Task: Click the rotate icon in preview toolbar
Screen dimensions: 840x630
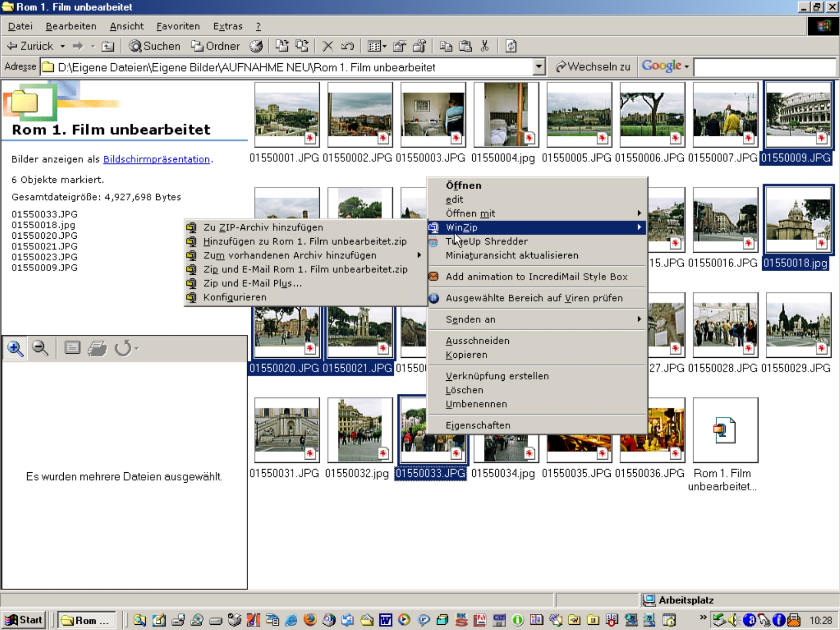Action: 123,348
